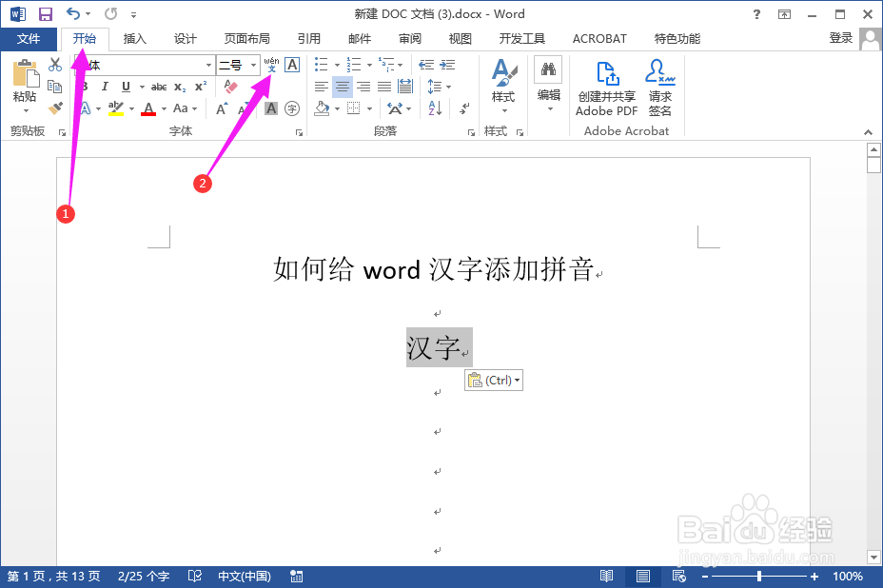The height and width of the screenshot is (588, 883).
Task: Align text to the right
Action: 363,87
